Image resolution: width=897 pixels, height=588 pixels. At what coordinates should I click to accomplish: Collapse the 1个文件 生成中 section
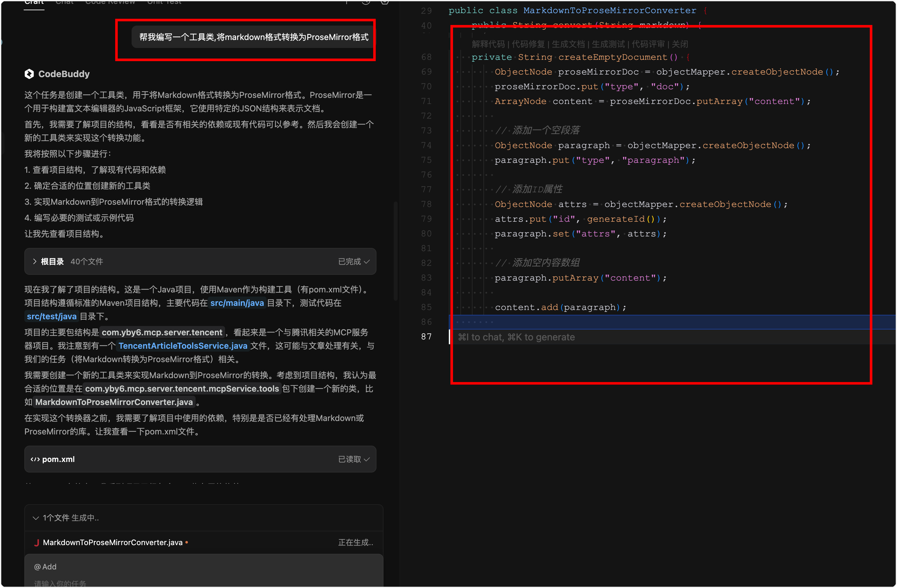[36, 518]
